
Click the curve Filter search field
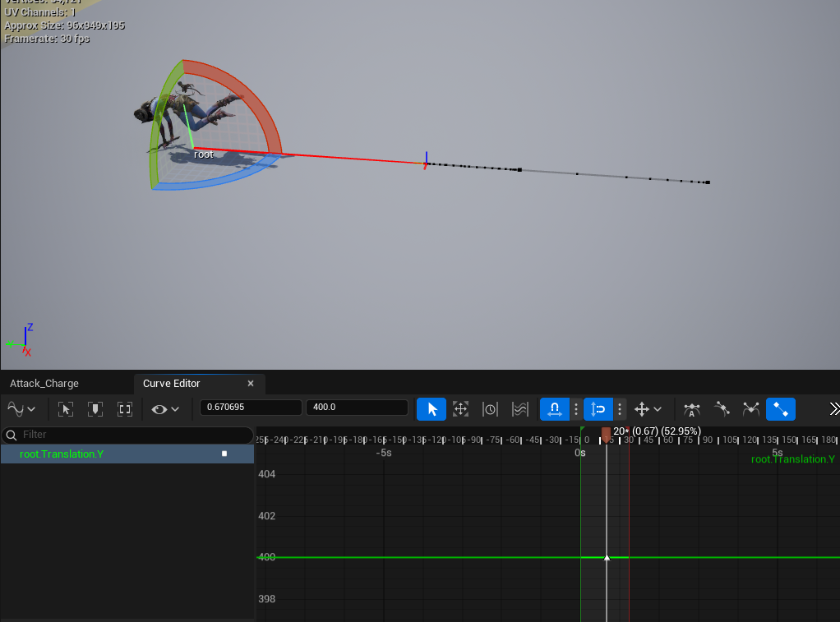[127, 435]
